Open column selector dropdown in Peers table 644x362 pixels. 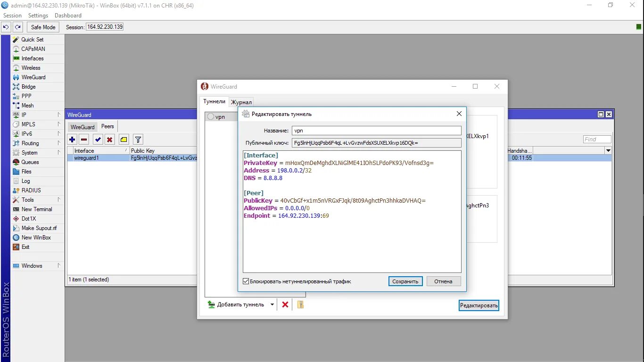pyautogui.click(x=608, y=151)
